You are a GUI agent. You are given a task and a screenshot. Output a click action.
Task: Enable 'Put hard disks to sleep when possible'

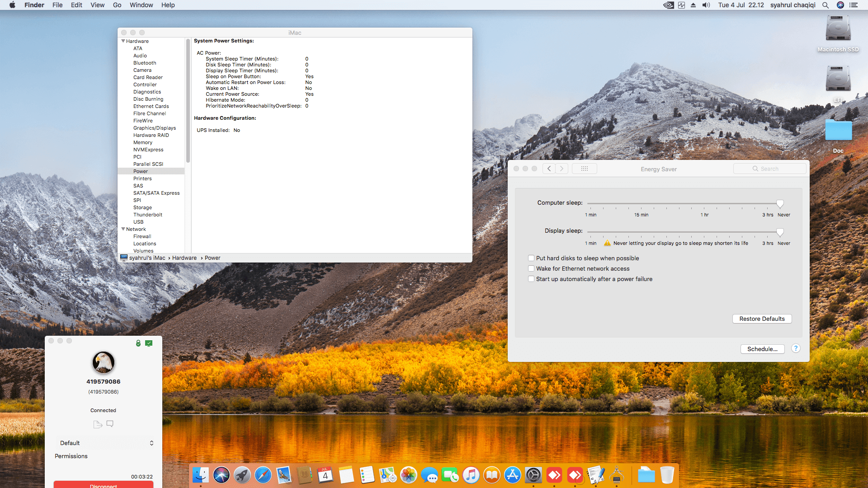pyautogui.click(x=531, y=258)
